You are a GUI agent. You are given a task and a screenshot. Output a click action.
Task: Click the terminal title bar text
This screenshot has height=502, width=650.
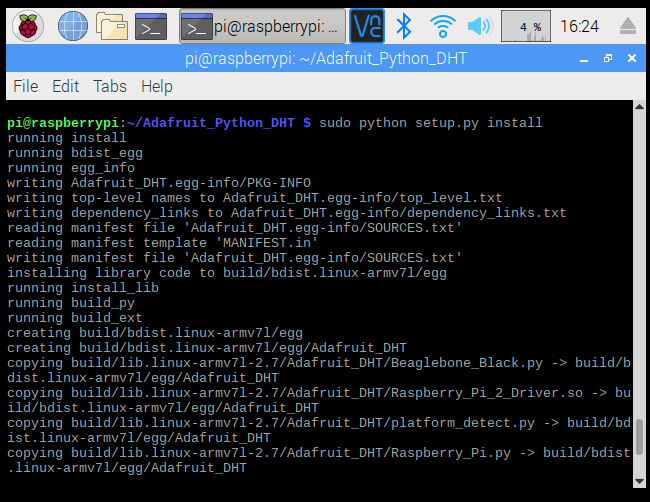click(x=326, y=58)
